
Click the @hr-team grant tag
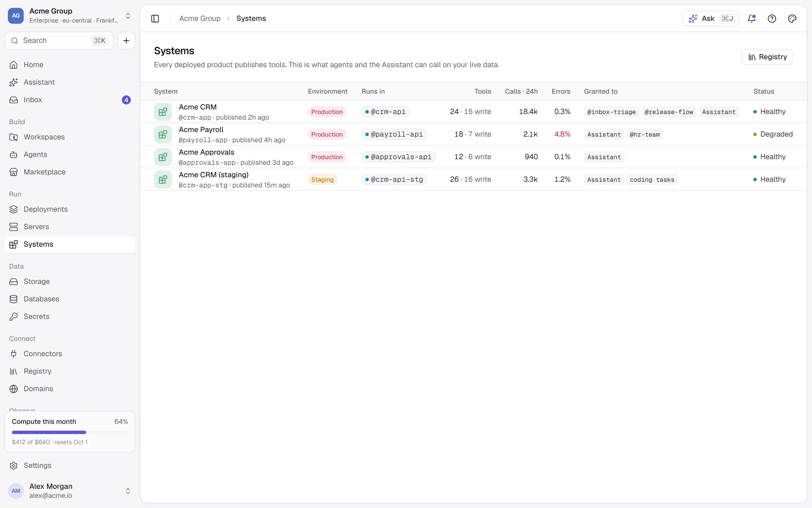point(645,134)
